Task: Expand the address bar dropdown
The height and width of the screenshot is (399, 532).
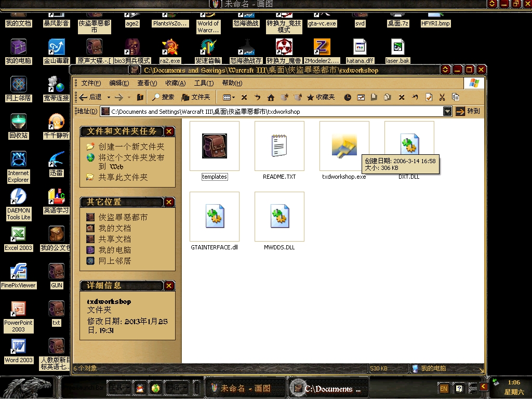Action: pyautogui.click(x=447, y=111)
